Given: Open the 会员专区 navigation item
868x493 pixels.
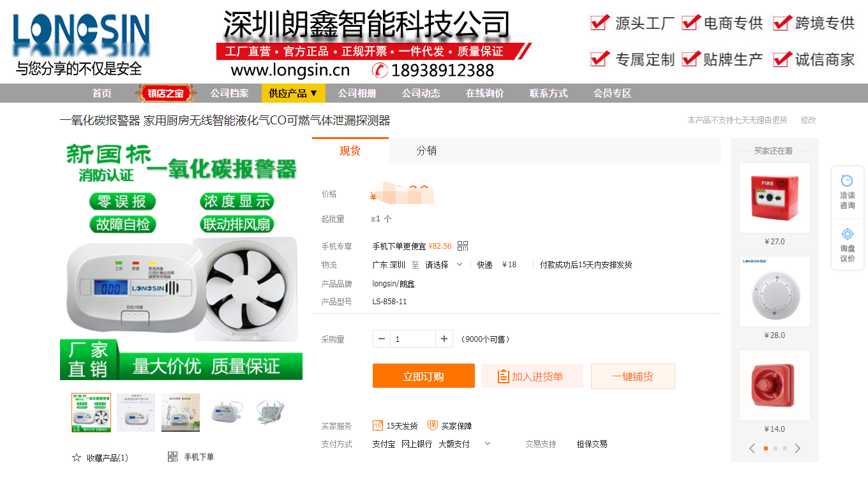Looking at the screenshot, I should tap(613, 93).
